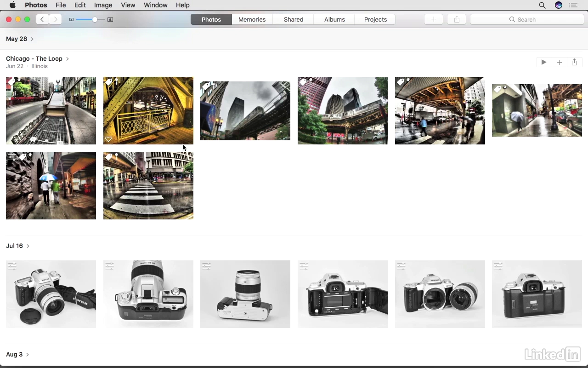Click the Share button in toolbar

(457, 19)
